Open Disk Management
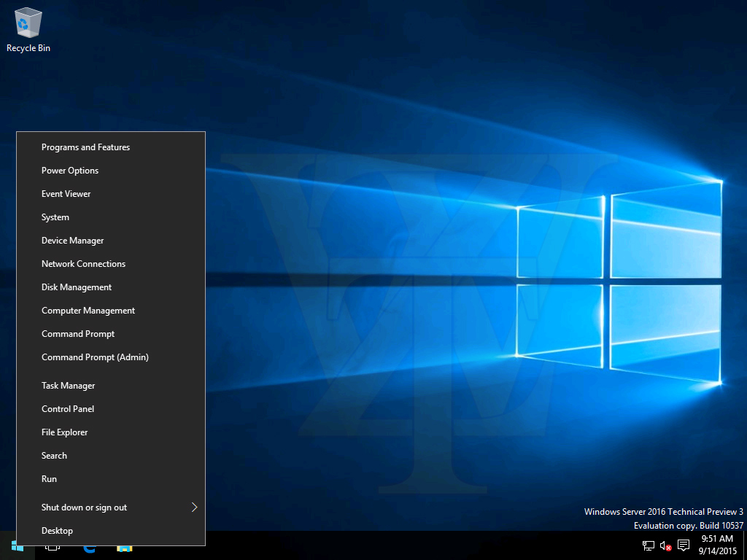 pyautogui.click(x=77, y=287)
